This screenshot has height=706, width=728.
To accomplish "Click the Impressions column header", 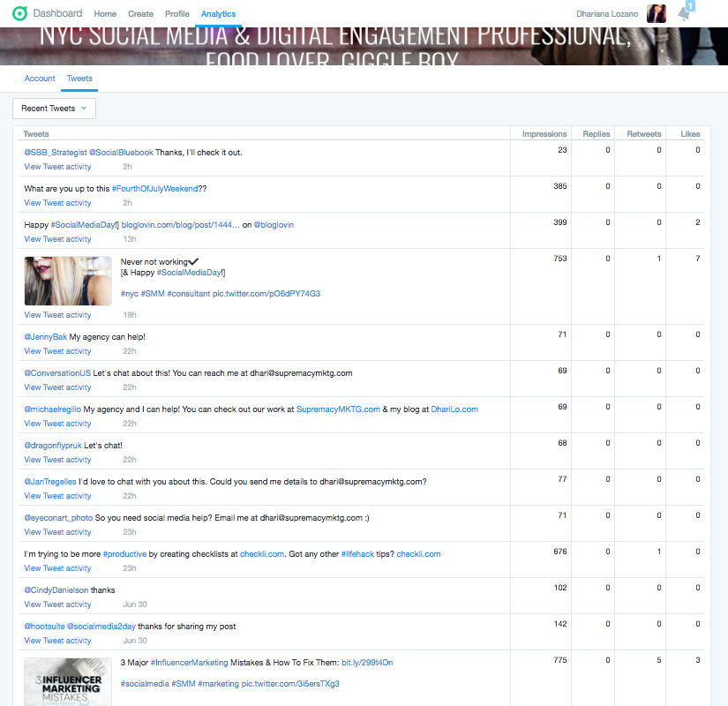I will point(544,134).
